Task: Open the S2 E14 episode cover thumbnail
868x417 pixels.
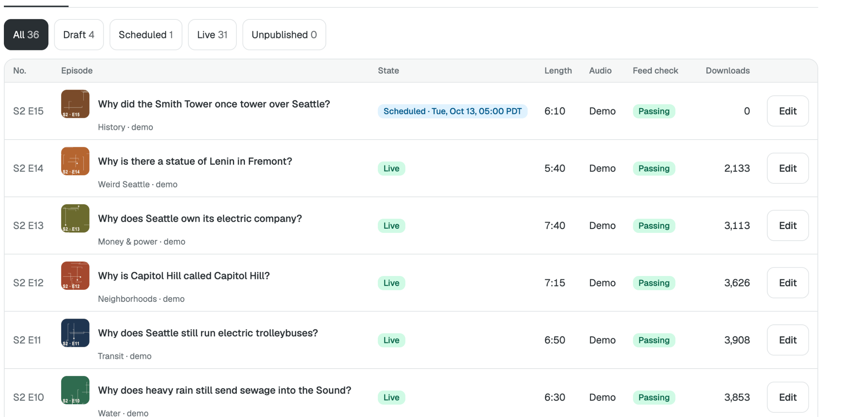Action: 75,161
